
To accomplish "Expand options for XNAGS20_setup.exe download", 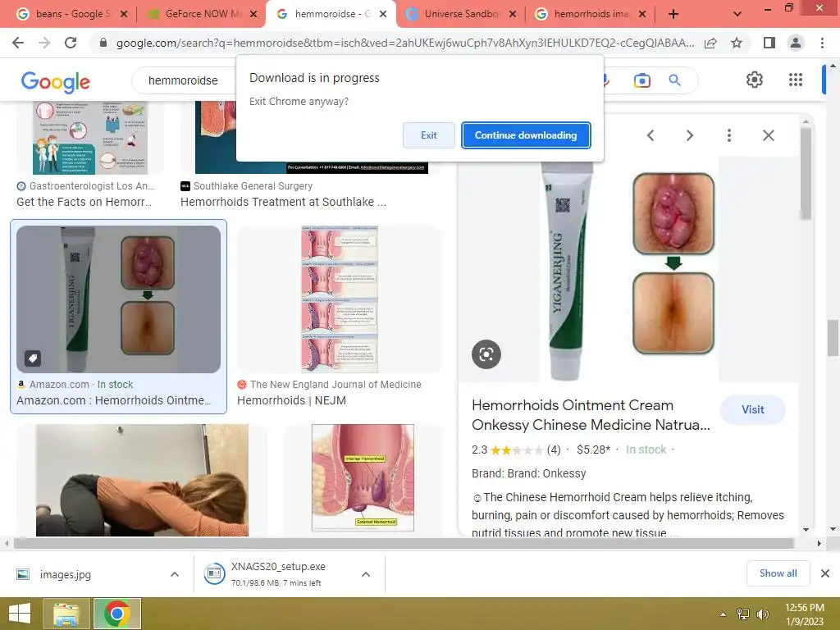I will pyautogui.click(x=366, y=574).
